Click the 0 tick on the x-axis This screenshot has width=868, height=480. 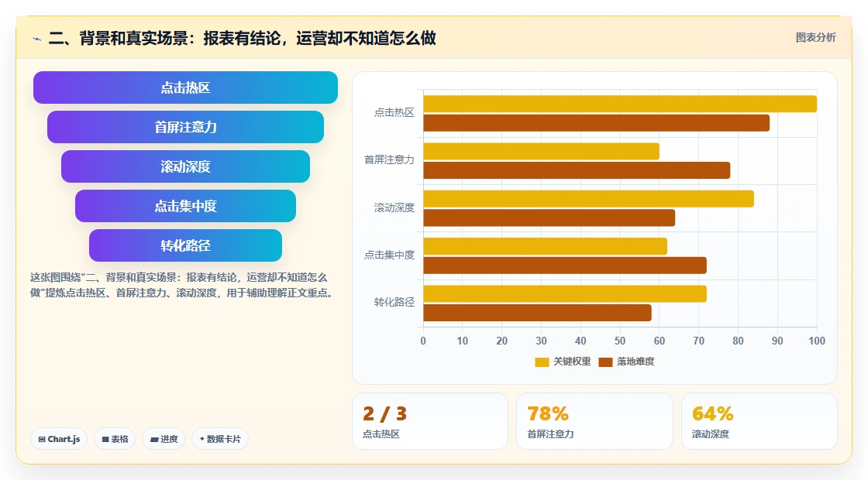pos(423,341)
